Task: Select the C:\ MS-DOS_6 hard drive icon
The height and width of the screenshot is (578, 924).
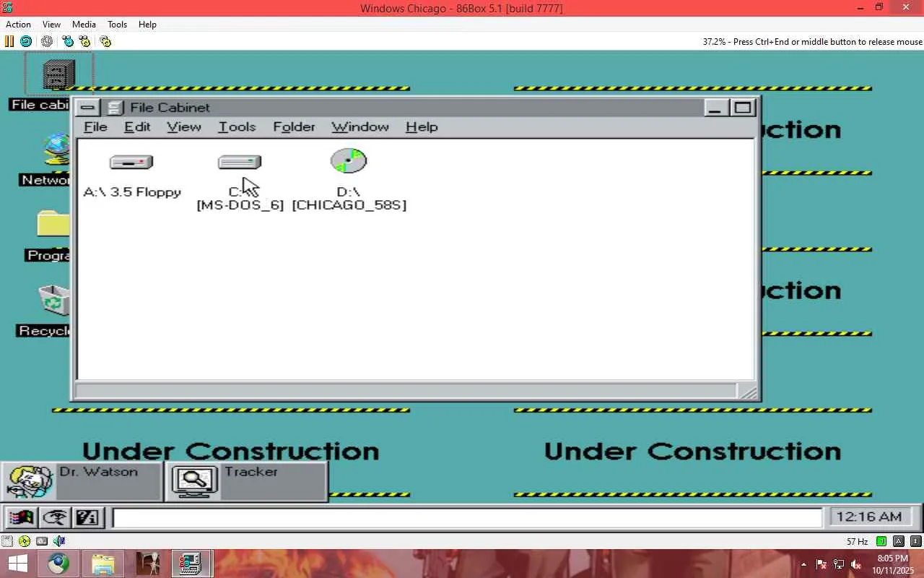Action: click(240, 162)
